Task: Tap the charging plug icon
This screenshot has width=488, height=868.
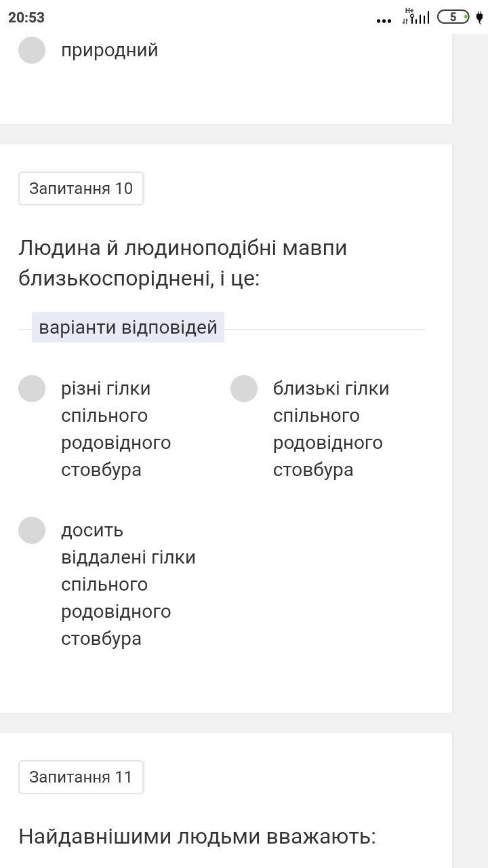Action: [479, 17]
